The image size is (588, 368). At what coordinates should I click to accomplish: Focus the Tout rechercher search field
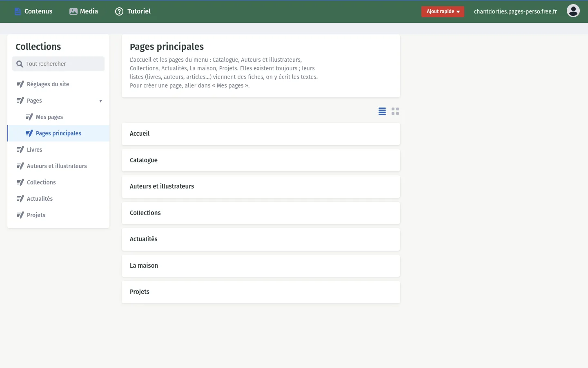pyautogui.click(x=58, y=64)
